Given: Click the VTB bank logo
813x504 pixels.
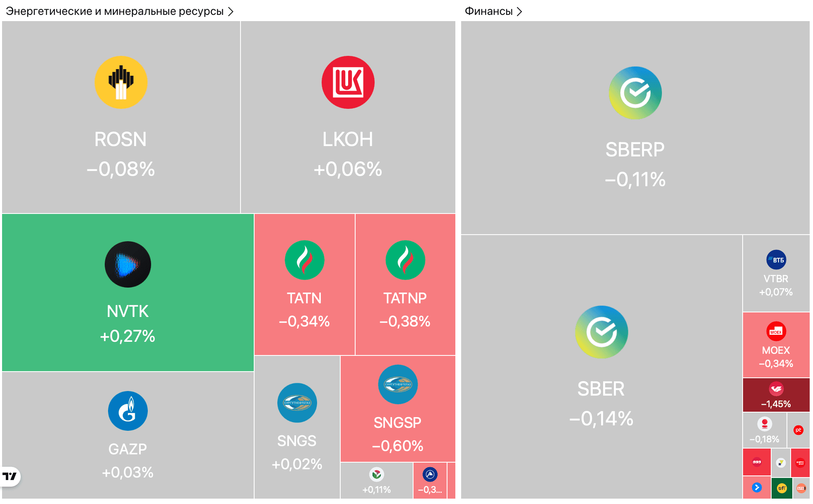Looking at the screenshot, I should [776, 260].
